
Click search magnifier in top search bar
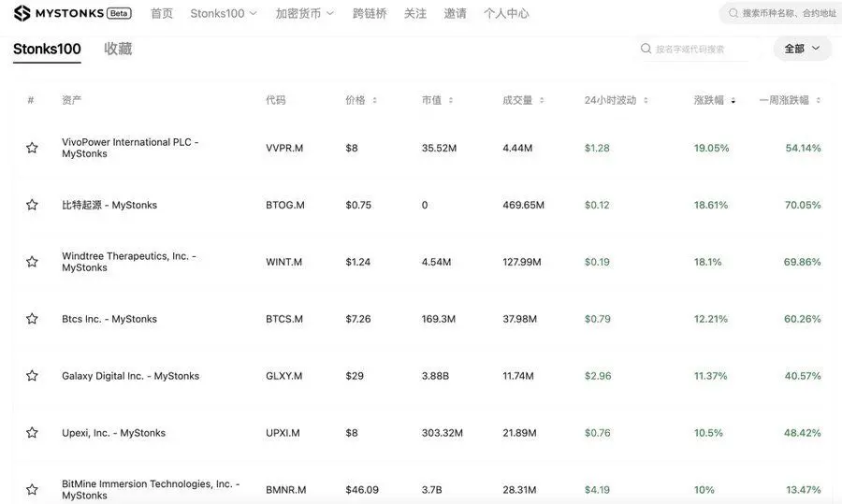[x=733, y=13]
